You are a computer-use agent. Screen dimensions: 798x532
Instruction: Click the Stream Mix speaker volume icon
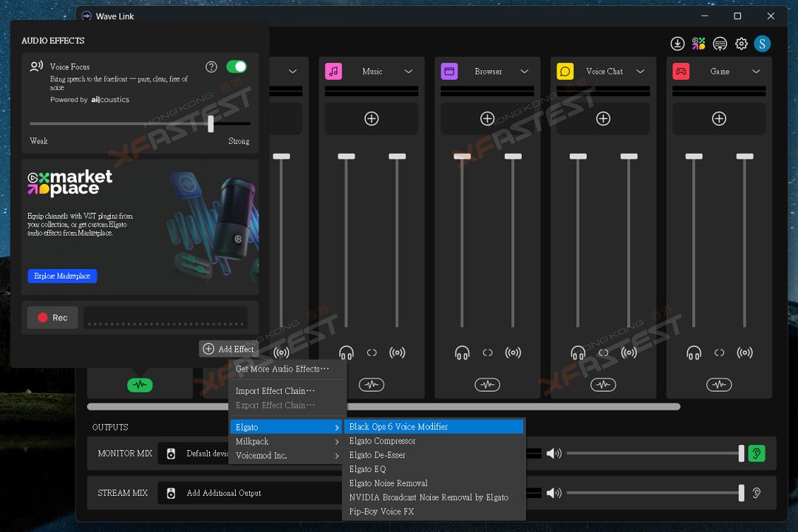pyautogui.click(x=553, y=493)
